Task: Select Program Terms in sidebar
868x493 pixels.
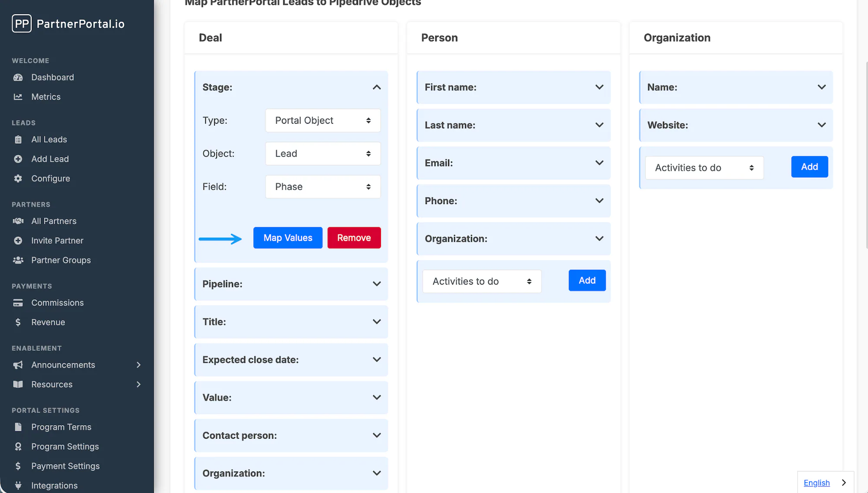Action: click(x=61, y=427)
